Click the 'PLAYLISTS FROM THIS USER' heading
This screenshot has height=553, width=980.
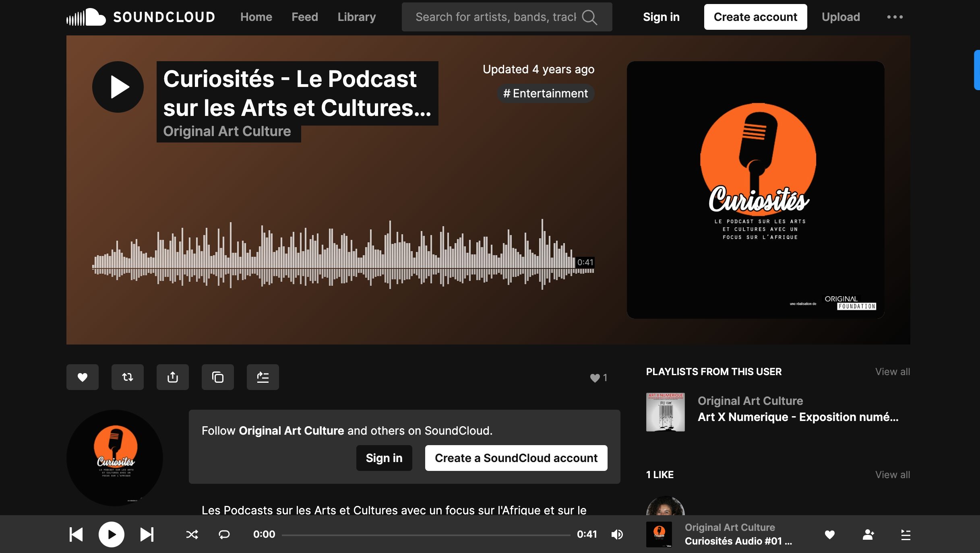point(714,372)
